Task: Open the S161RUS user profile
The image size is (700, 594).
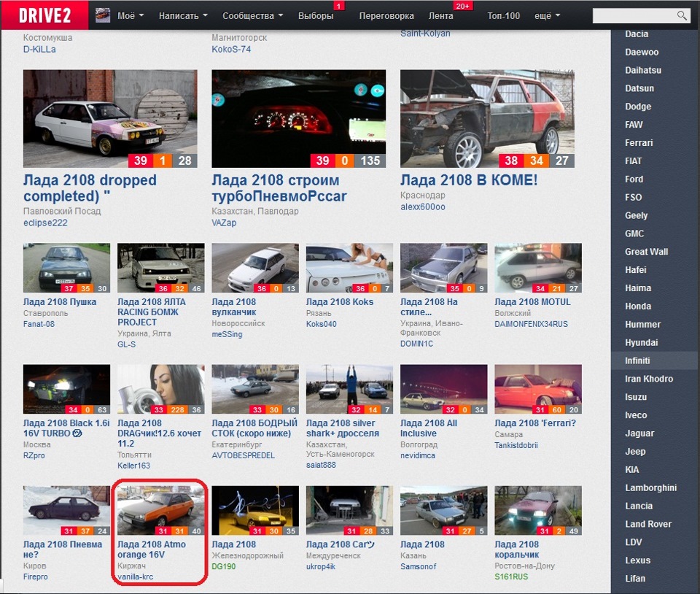Action: 511,576
